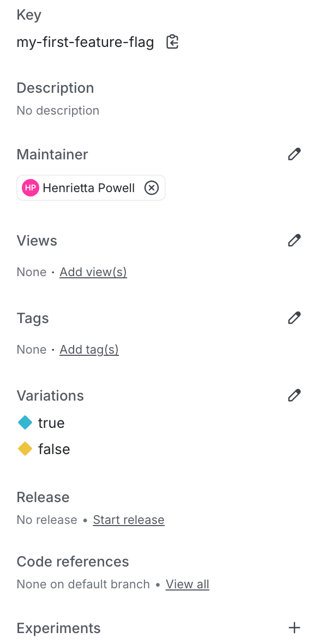Edit Views using the pencil icon
325x644 pixels.
[294, 240]
